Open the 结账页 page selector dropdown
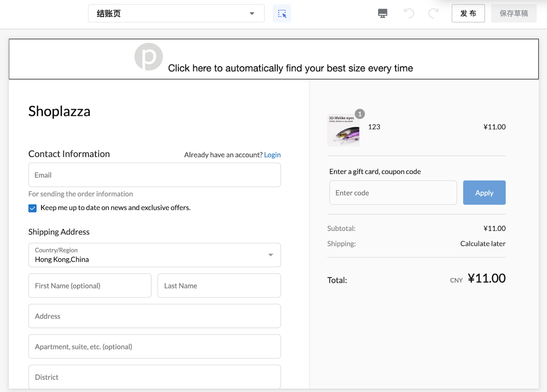The width and height of the screenshot is (547, 392). [x=176, y=14]
